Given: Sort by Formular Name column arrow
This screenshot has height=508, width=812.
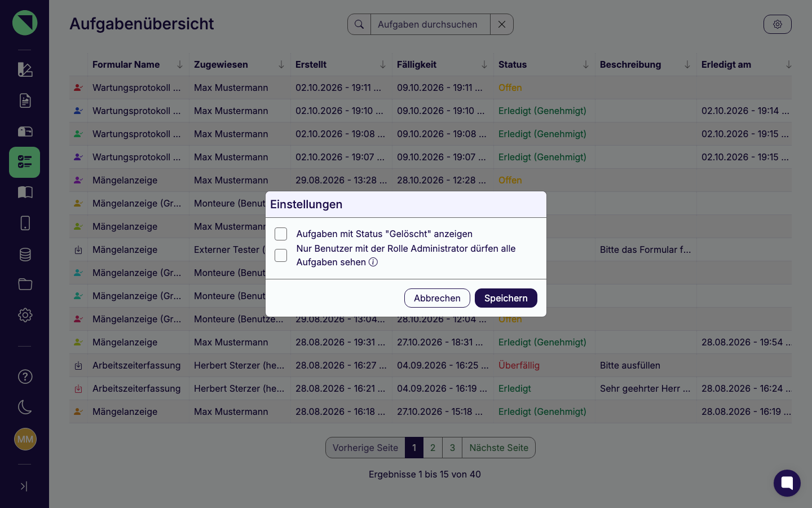Looking at the screenshot, I should [x=180, y=64].
